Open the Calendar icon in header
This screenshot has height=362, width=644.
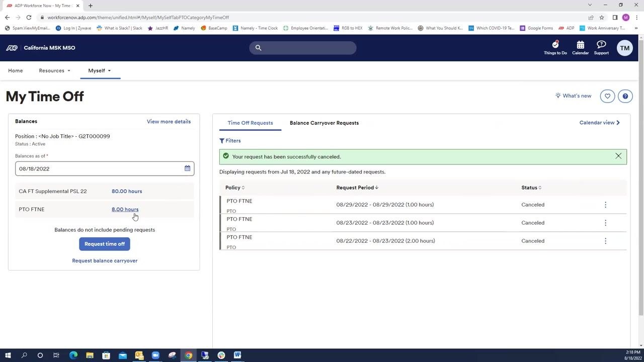(x=580, y=48)
